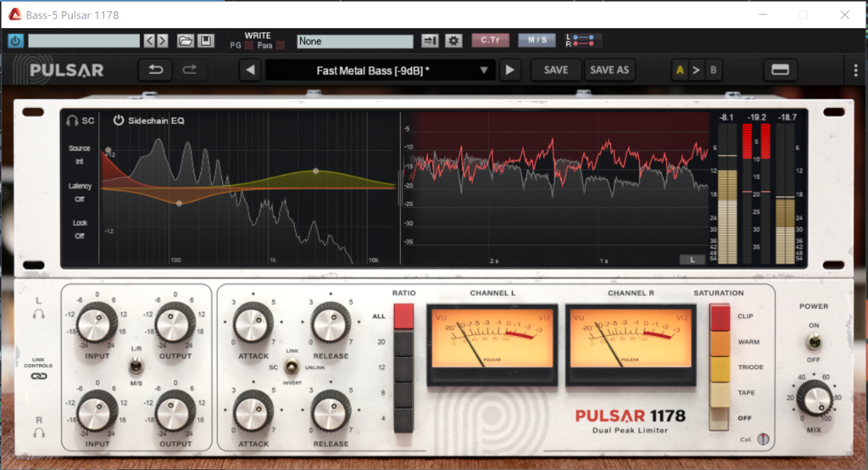Flip the L/R M/S toggle switch

[x=136, y=366]
